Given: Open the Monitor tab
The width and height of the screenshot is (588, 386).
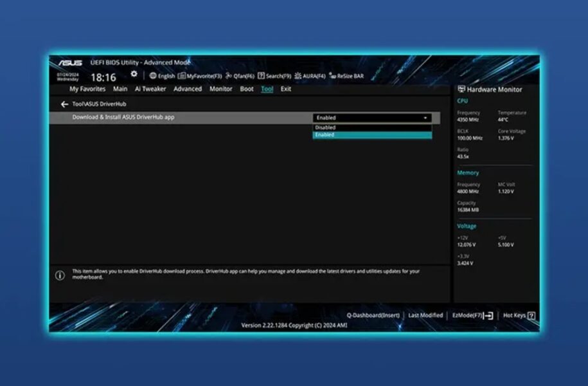Looking at the screenshot, I should point(220,89).
